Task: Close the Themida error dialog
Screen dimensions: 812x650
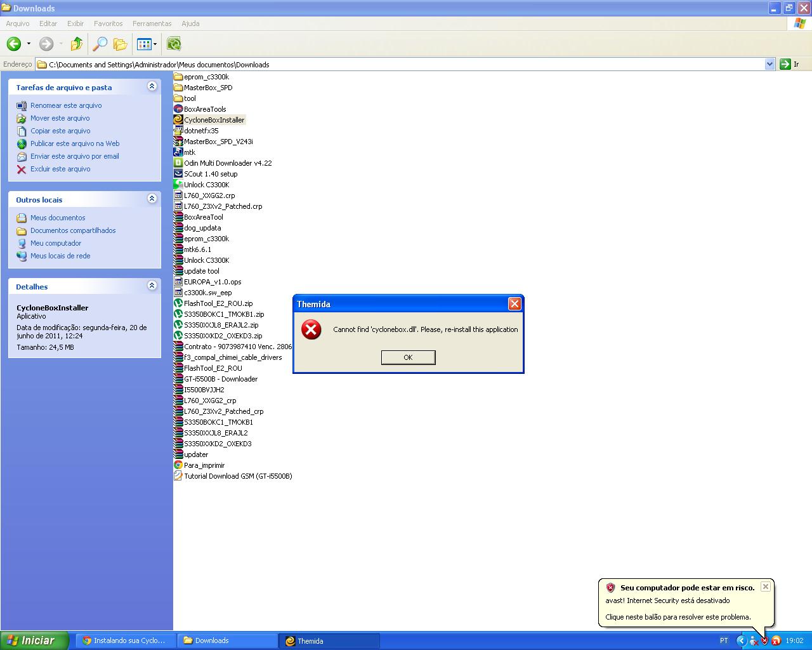Action: pyautogui.click(x=514, y=304)
